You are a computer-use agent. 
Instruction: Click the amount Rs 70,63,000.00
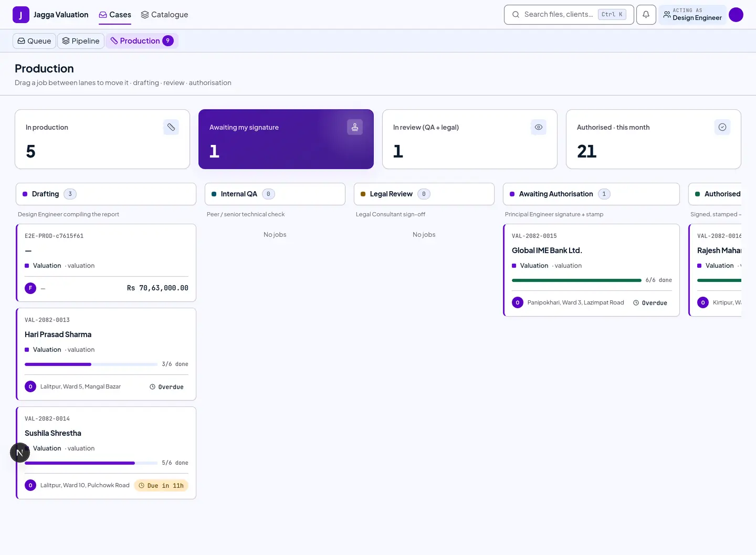click(157, 288)
